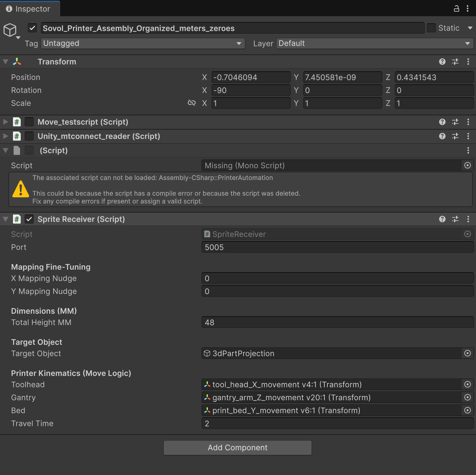This screenshot has width=476, height=475.
Task: Click the Scale X field
Action: (x=251, y=103)
